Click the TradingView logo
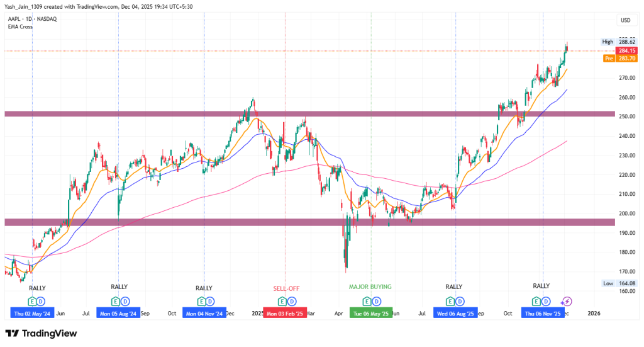Image resolution: width=644 pixels, height=347 pixels. tap(41, 333)
